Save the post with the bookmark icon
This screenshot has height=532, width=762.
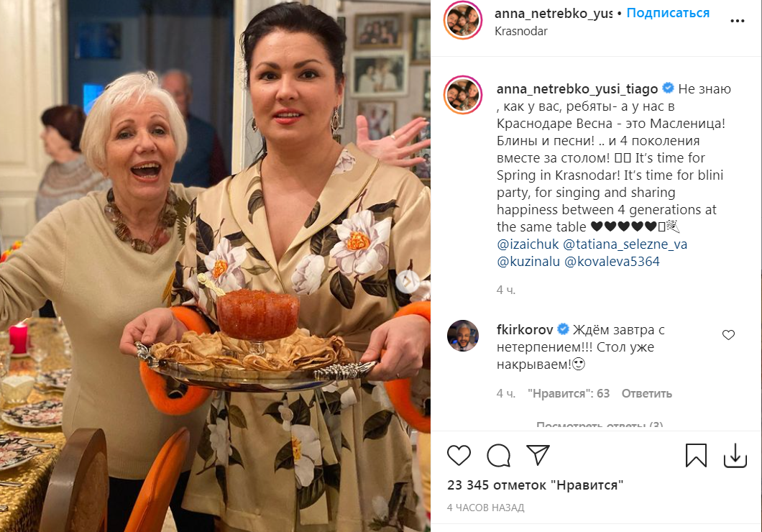coord(696,455)
